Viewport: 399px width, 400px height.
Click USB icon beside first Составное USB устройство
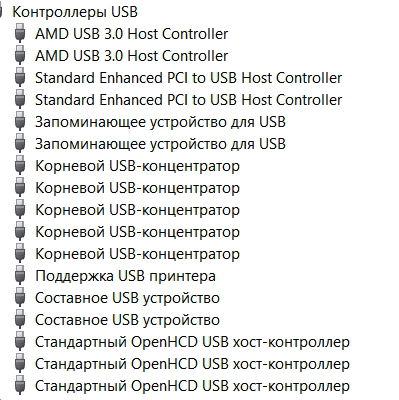coord(20,297)
